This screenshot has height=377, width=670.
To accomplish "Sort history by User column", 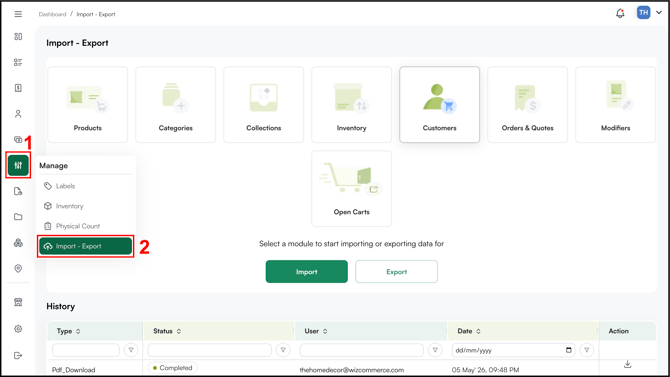I will tap(325, 331).
